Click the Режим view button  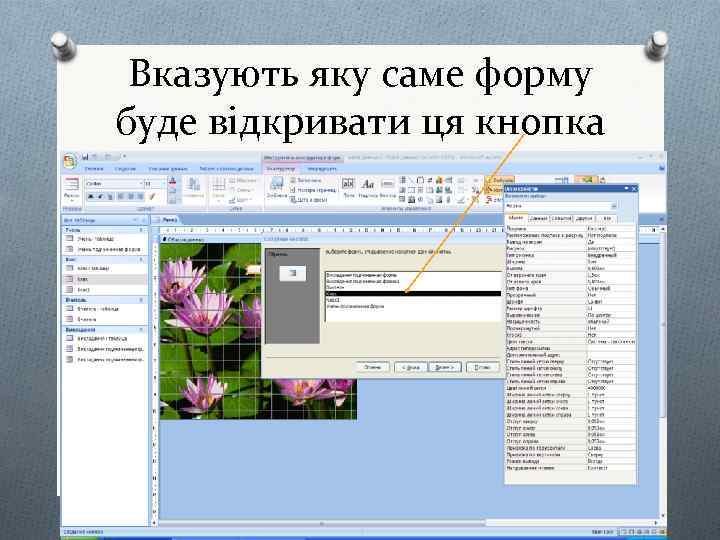click(x=72, y=189)
